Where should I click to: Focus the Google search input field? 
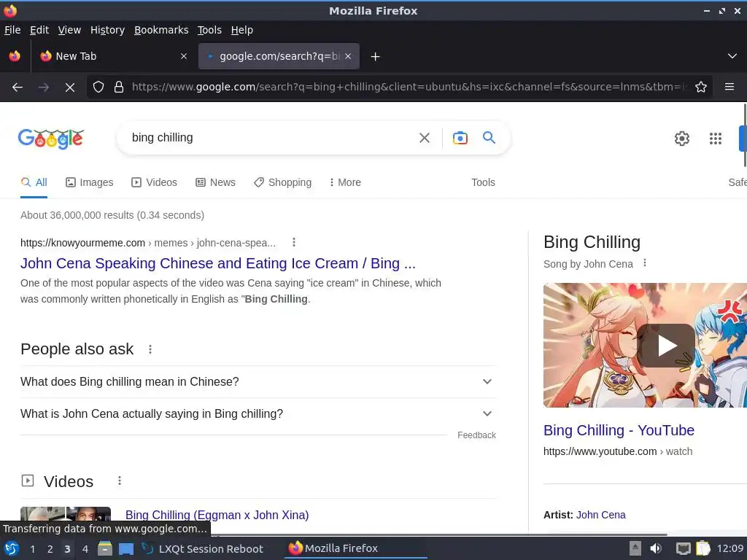coord(271,138)
